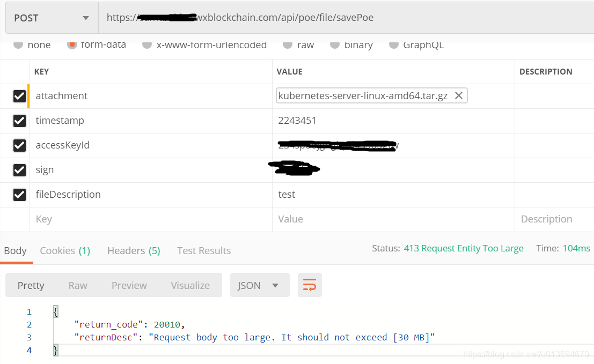Toggle line wrapping in the response viewer
This screenshot has height=364, width=594.
[x=310, y=285]
